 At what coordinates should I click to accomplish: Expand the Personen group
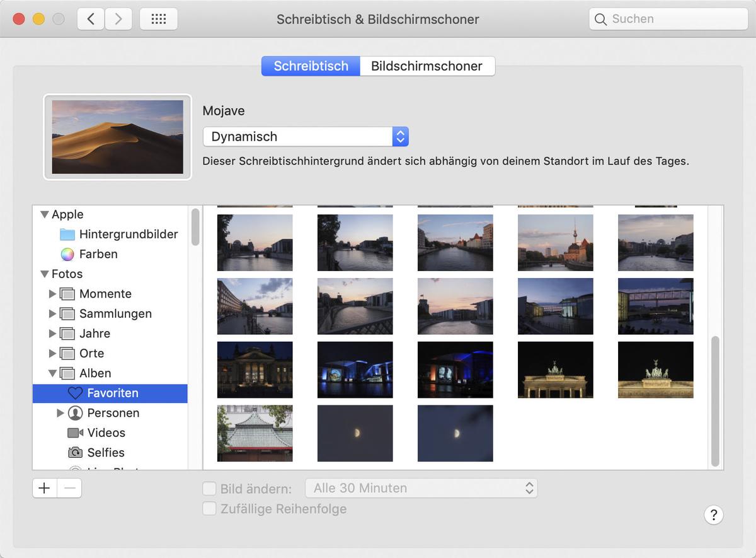[x=60, y=413]
